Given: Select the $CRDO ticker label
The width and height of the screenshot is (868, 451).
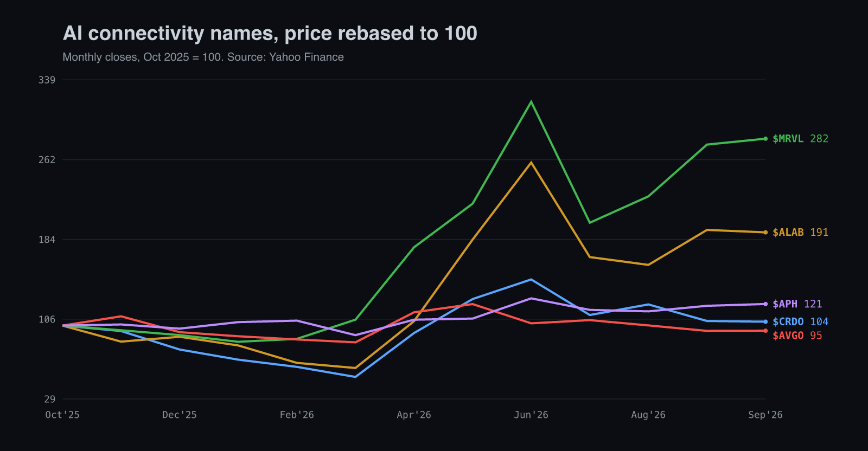Looking at the screenshot, I should [788, 322].
